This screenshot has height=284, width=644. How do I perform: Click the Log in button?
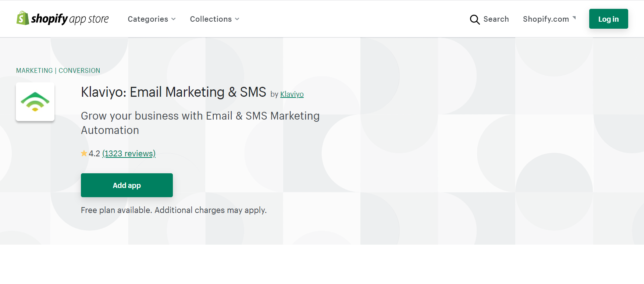pyautogui.click(x=608, y=19)
